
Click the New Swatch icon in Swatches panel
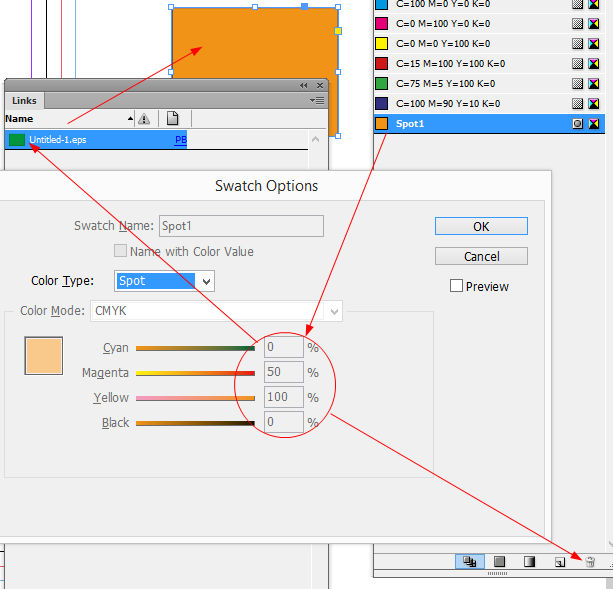tap(560, 562)
